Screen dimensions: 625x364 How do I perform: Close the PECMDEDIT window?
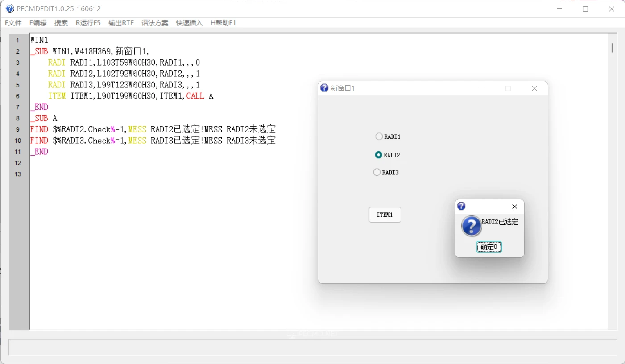coord(612,9)
